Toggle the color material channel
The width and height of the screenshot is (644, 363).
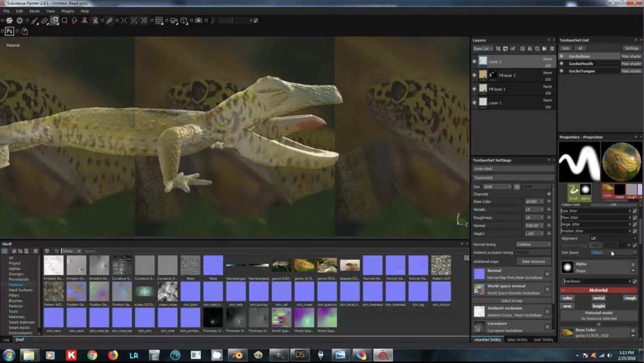[x=568, y=298]
